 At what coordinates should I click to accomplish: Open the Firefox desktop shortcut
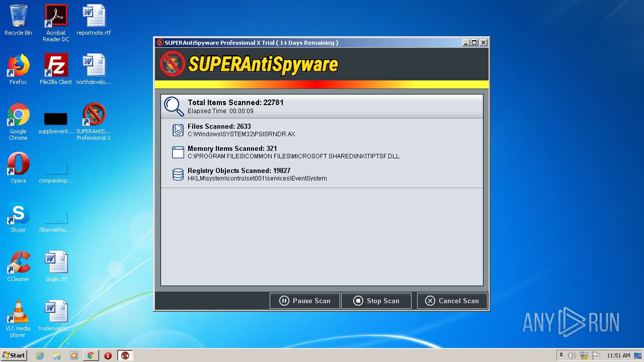[x=18, y=69]
